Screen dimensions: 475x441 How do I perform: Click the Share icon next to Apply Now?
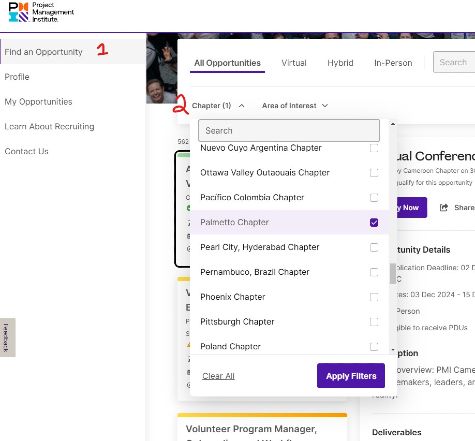tap(444, 208)
